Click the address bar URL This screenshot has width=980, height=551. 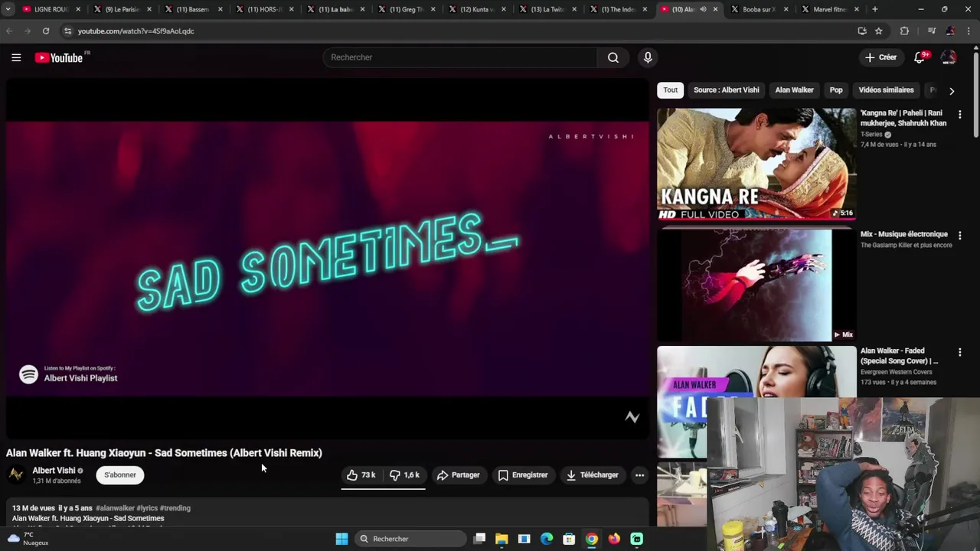point(136,31)
